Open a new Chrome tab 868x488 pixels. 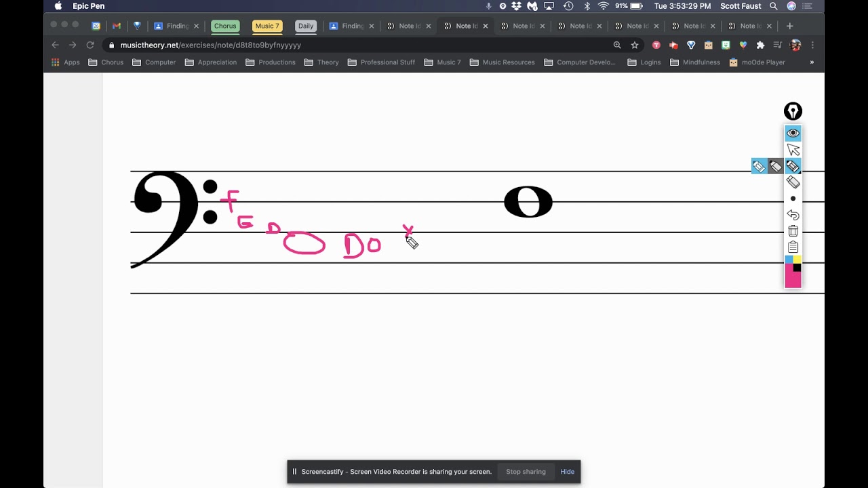(x=789, y=26)
